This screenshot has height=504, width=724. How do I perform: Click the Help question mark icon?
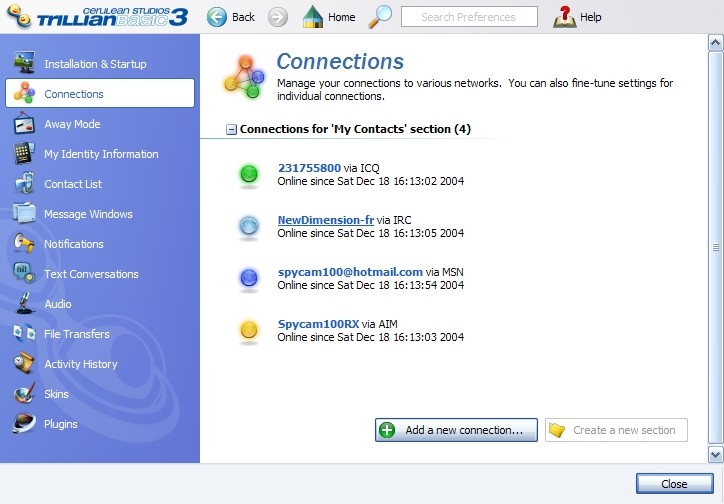[565, 17]
